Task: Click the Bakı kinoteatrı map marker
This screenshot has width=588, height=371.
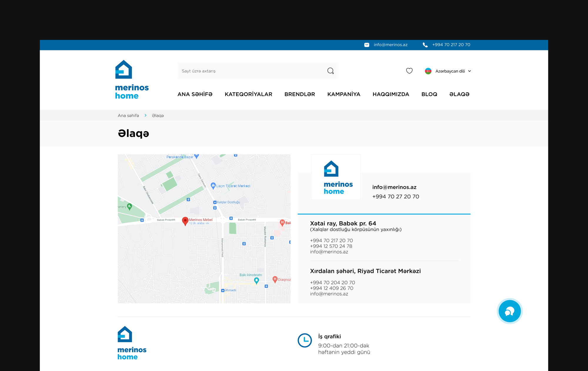Action: 256,280
